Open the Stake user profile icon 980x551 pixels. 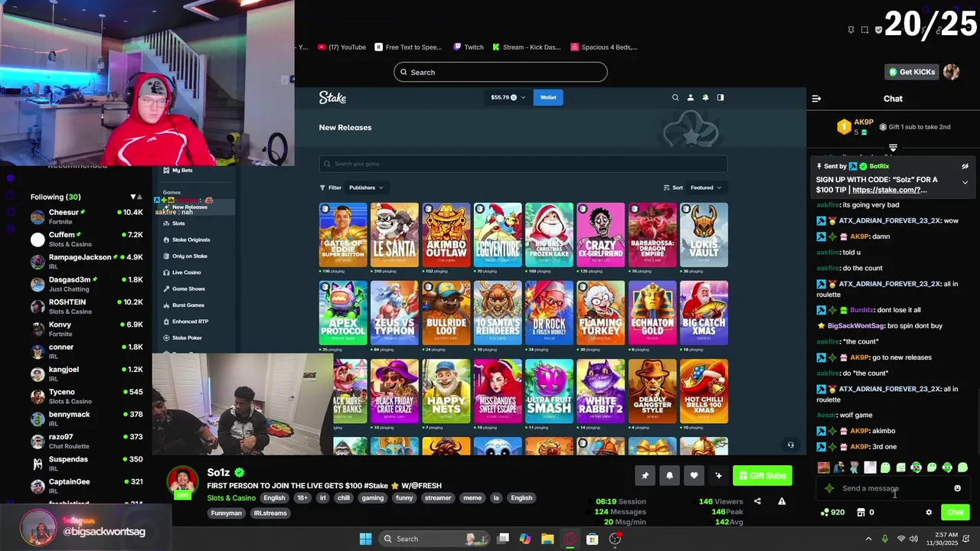[x=690, y=97]
